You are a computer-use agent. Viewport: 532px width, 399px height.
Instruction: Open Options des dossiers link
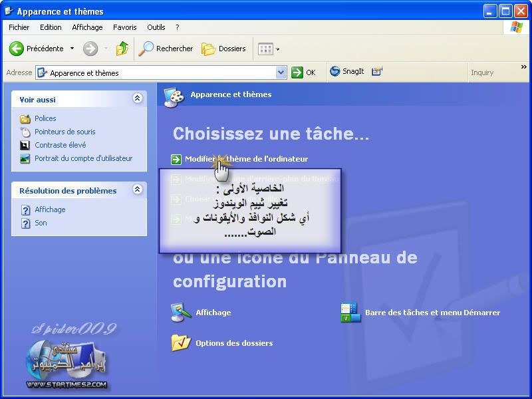tap(234, 343)
